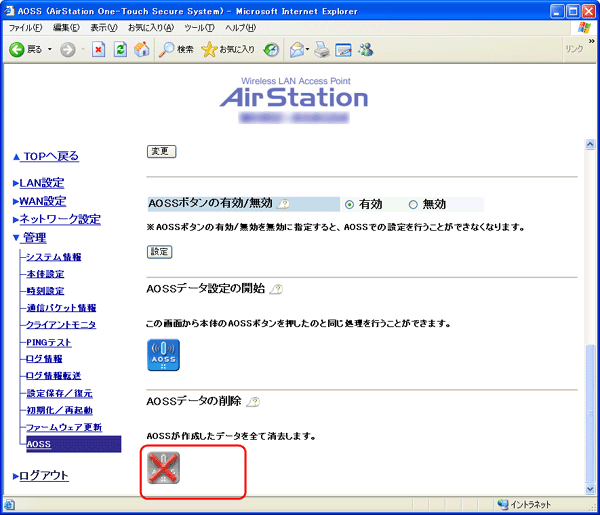Image resolution: width=600 pixels, height=515 pixels.
Task: Open the 初期化/再起動 link
Action: (x=59, y=410)
